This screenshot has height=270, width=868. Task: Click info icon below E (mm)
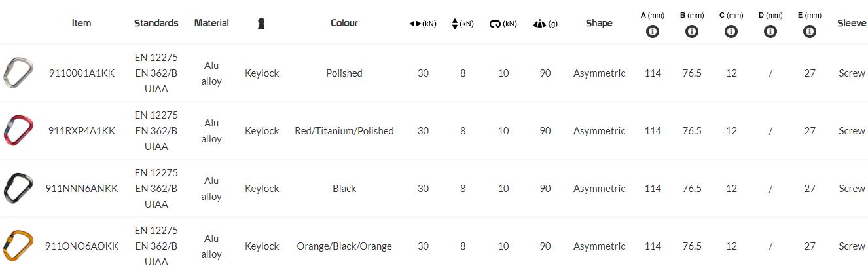810,31
